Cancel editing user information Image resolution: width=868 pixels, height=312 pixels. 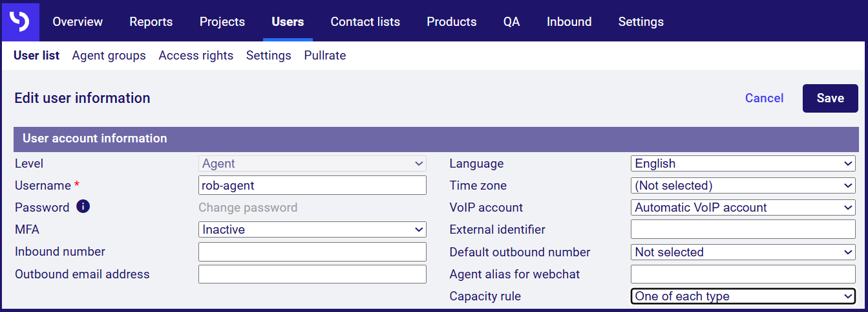point(764,98)
